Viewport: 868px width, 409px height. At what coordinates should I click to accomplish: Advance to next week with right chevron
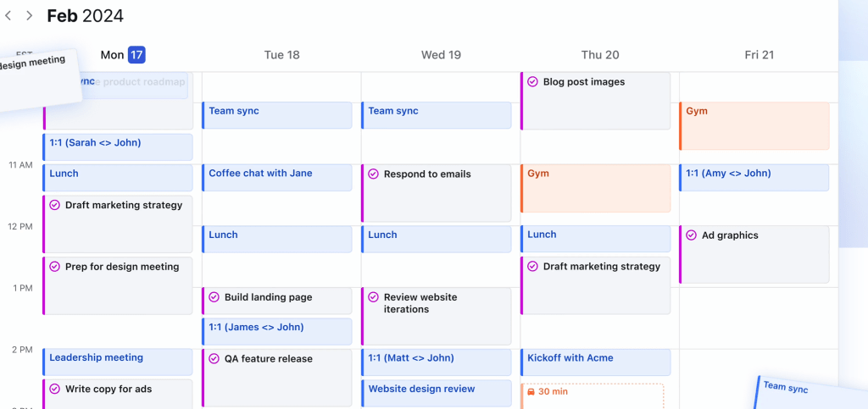[30, 15]
